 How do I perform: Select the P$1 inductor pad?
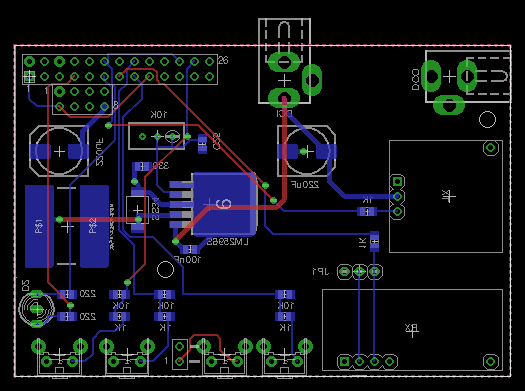39,226
